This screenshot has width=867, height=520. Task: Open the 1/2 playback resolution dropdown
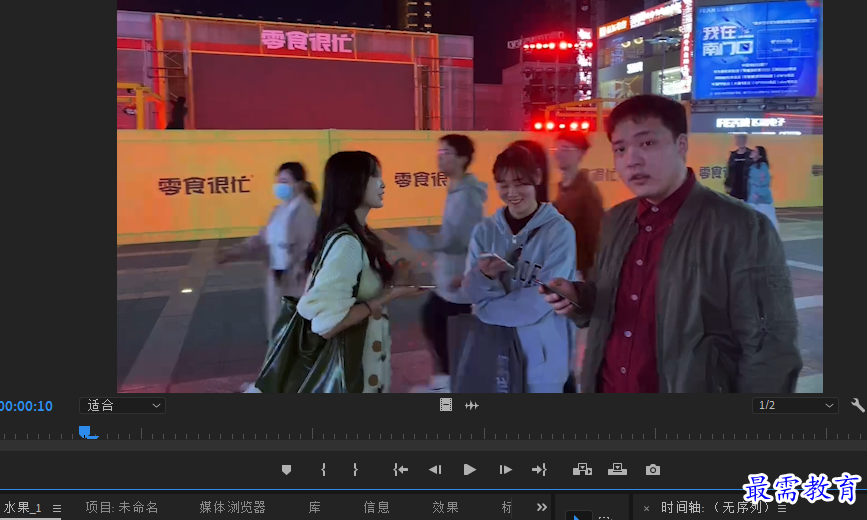tap(795, 405)
